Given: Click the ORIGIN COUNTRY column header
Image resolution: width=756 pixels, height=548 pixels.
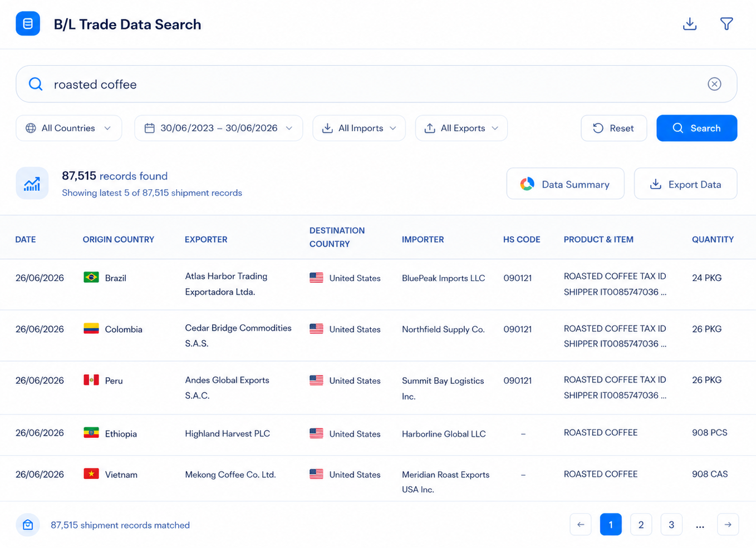Looking at the screenshot, I should (119, 239).
